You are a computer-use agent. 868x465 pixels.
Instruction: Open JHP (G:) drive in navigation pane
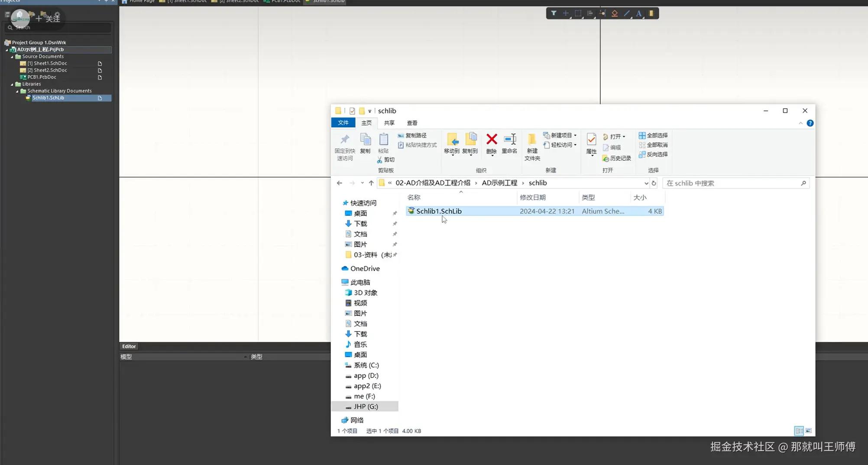365,406
